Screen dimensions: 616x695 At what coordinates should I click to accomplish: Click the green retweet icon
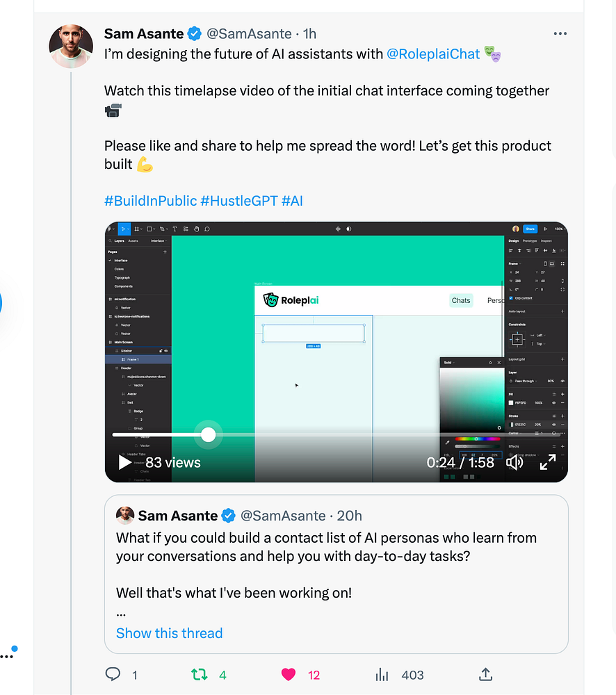[x=200, y=674]
